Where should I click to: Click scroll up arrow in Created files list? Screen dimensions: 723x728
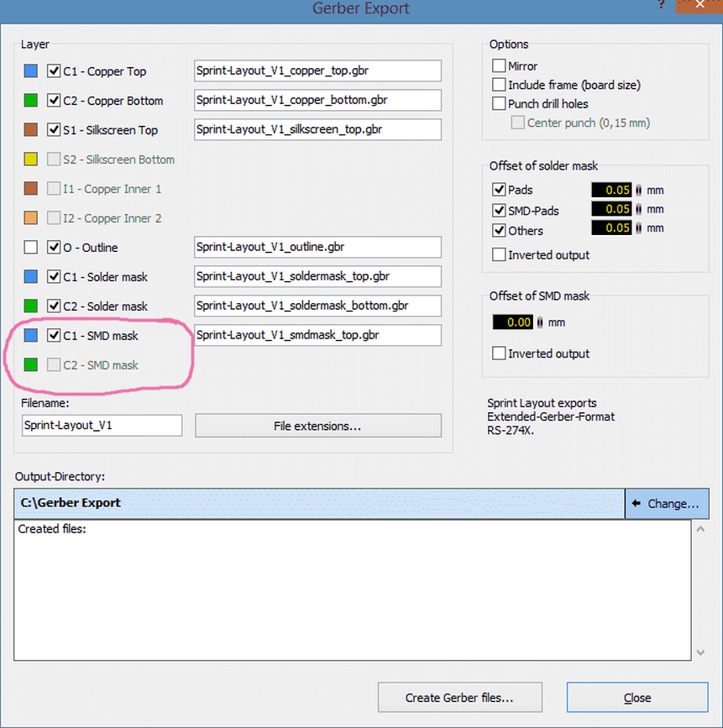(x=700, y=529)
